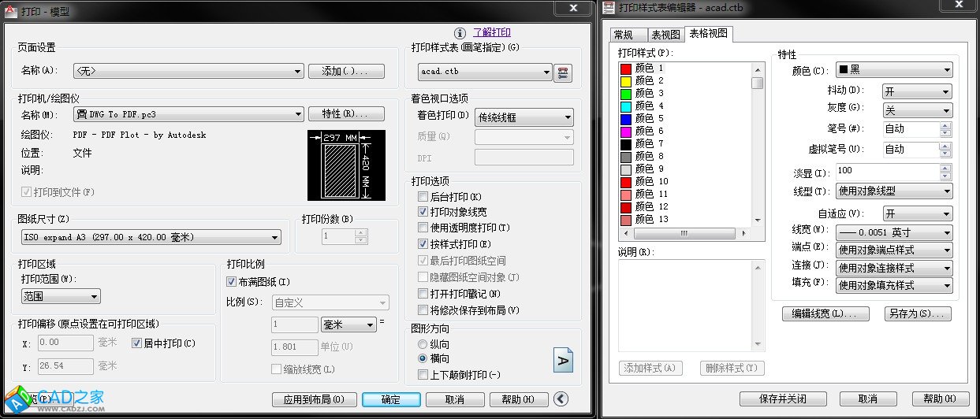This screenshot has width=980, height=419.
Task: Click the paper size preview thumbnail
Action: point(345,164)
